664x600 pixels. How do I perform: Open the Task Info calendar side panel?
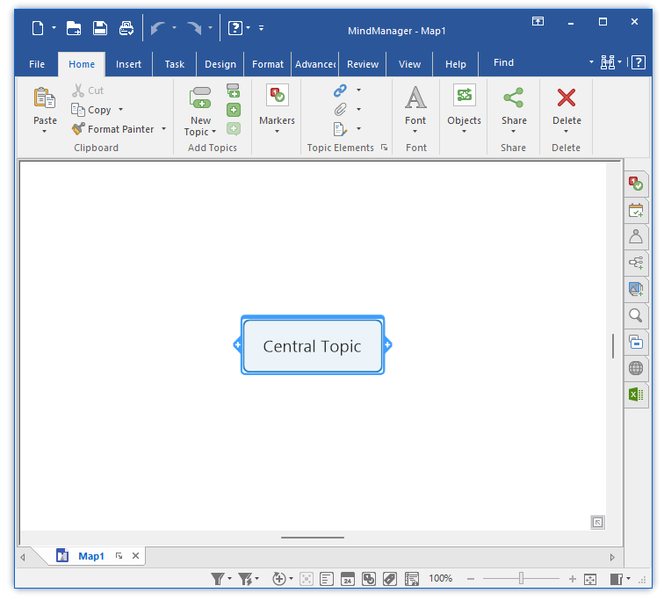tap(636, 210)
